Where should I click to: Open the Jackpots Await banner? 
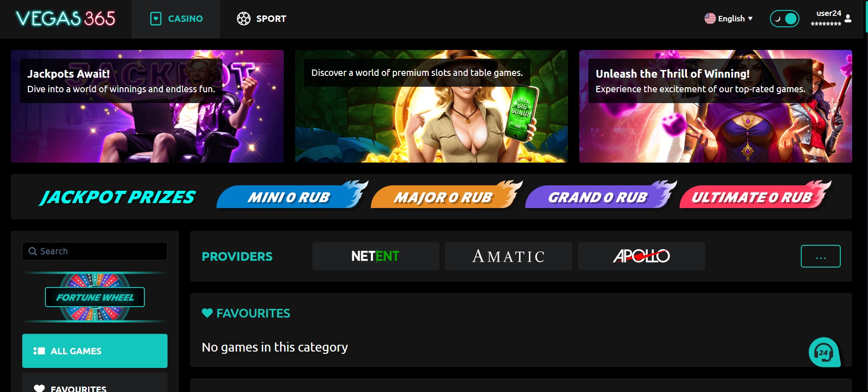(x=147, y=106)
